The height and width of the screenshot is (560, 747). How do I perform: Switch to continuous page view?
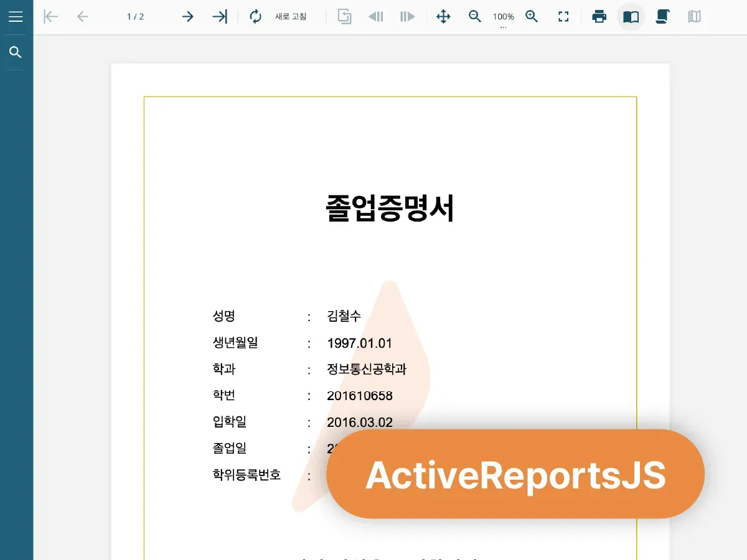tap(663, 17)
